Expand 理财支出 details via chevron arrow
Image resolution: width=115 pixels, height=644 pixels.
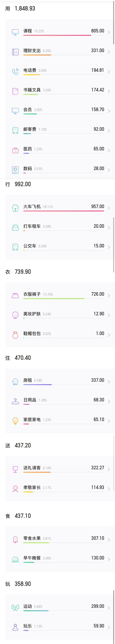pyautogui.click(x=109, y=52)
